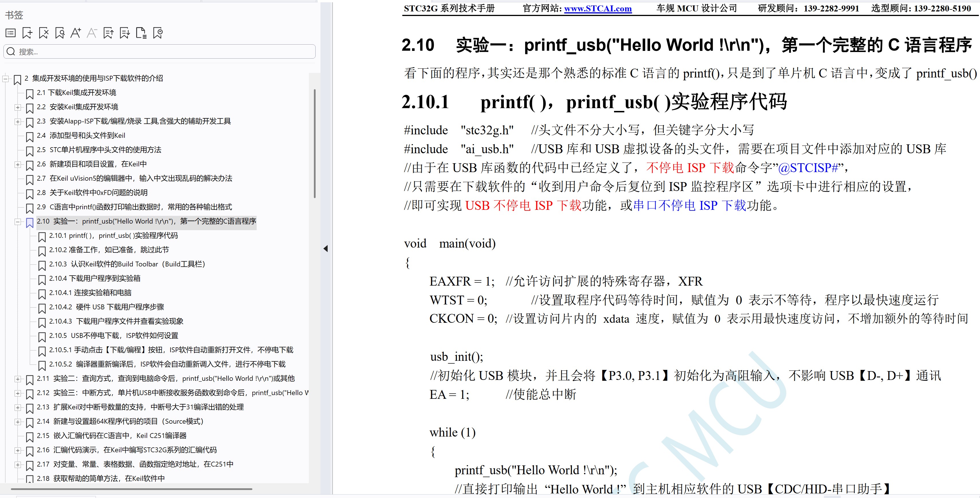Expand the 2.2 安装Keil集成开发环境 node

[17, 107]
